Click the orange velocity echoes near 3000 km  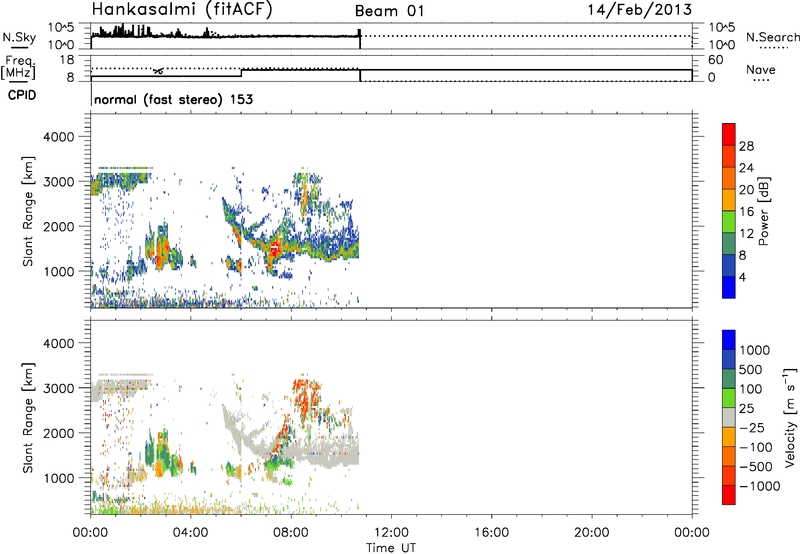(x=305, y=395)
